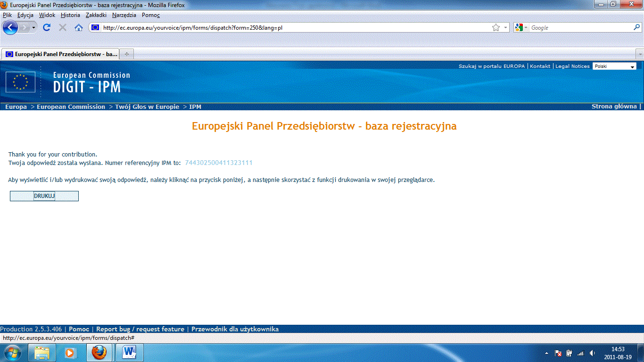Select the Europejski Panel Przedsiębiorstw tab

point(60,54)
